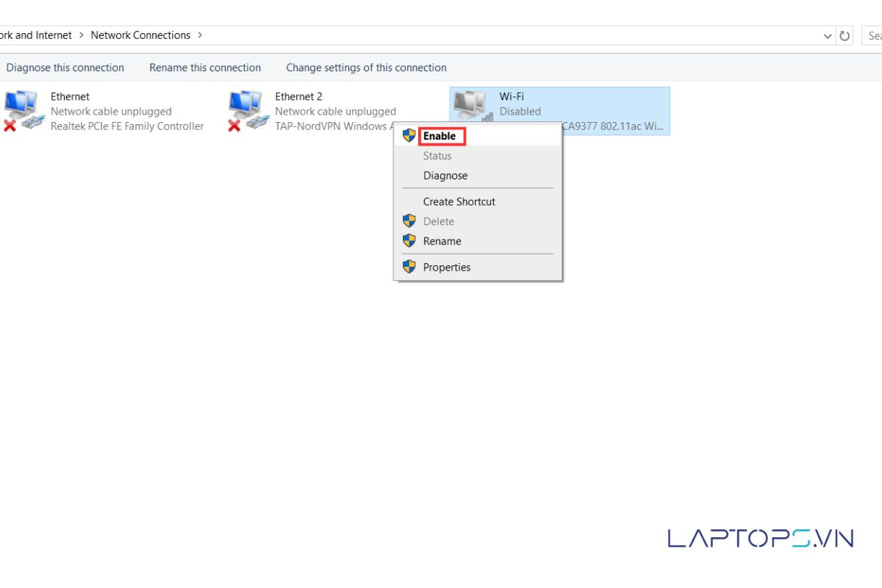The height and width of the screenshot is (588, 882).
Task: Click the refresh icon in address bar
Action: coord(845,35)
